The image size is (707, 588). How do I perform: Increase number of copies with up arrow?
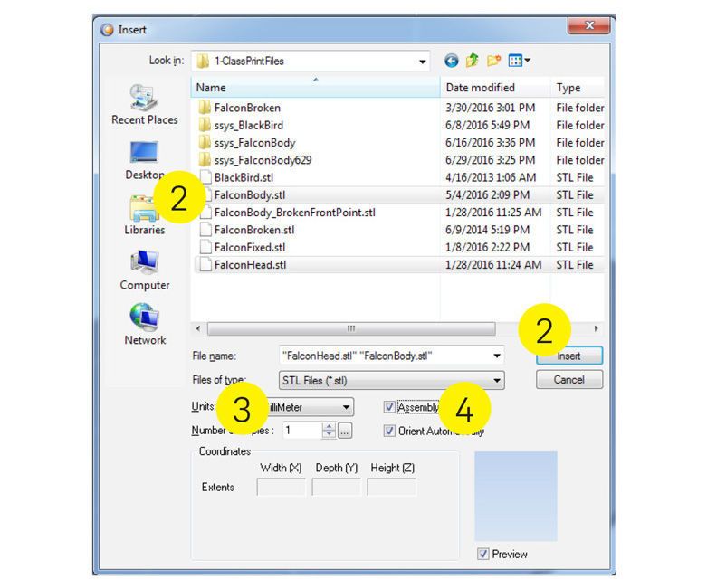click(x=330, y=426)
